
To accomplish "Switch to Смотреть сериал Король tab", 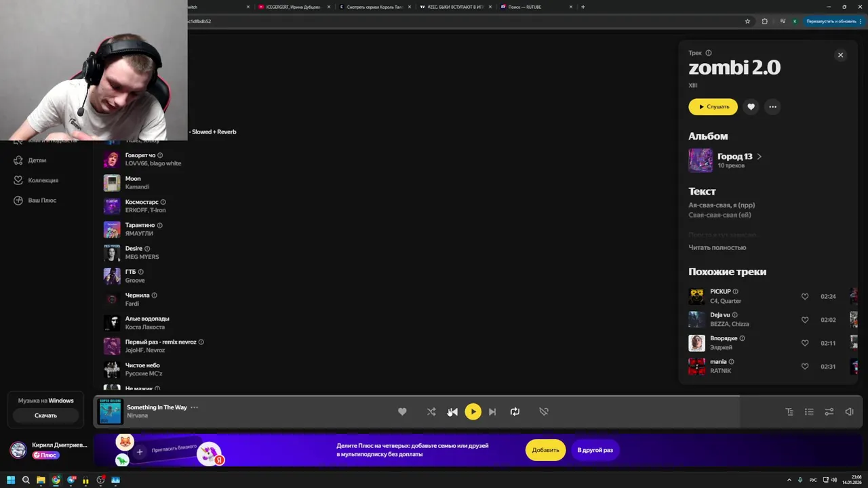I will (375, 7).
